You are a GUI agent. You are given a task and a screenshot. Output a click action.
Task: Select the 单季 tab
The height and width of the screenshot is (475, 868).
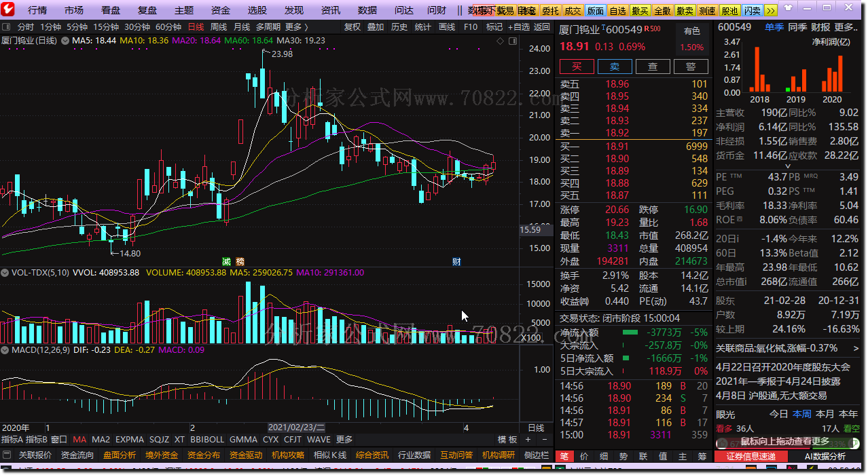click(x=774, y=27)
